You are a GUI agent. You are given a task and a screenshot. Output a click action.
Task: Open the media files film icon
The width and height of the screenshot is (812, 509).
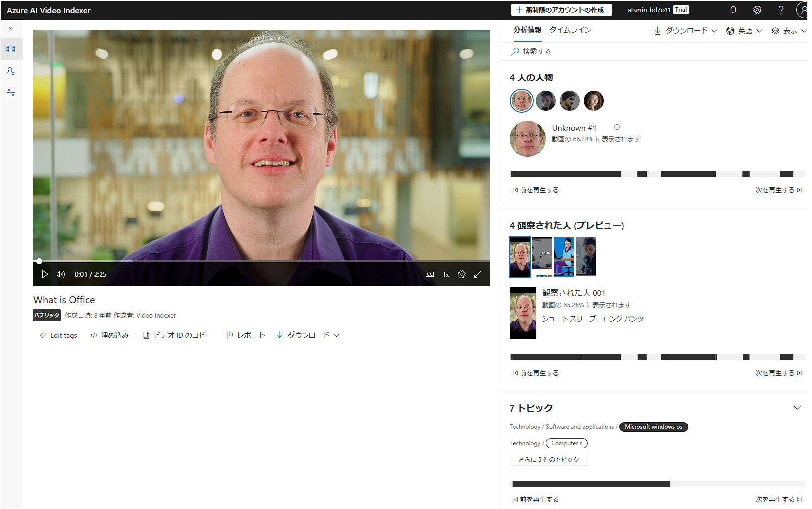pyautogui.click(x=11, y=49)
